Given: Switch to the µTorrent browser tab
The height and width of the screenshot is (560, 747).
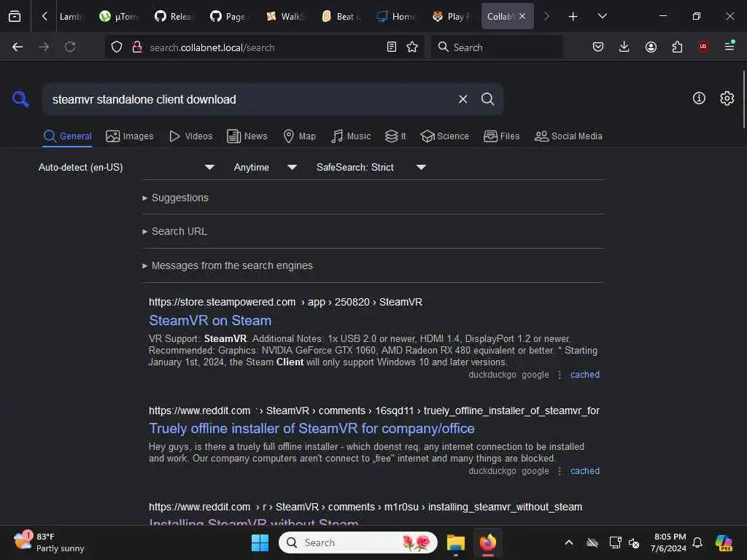Looking at the screenshot, I should tap(119, 17).
